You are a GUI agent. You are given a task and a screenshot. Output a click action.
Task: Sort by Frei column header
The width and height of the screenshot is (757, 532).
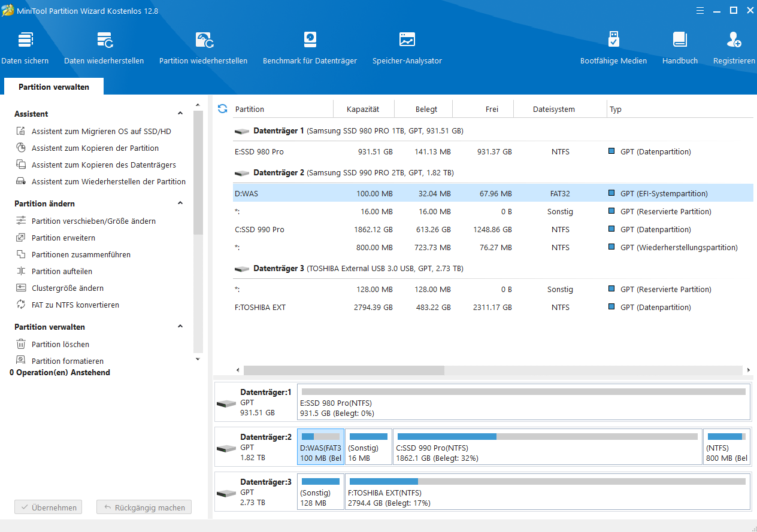483,109
